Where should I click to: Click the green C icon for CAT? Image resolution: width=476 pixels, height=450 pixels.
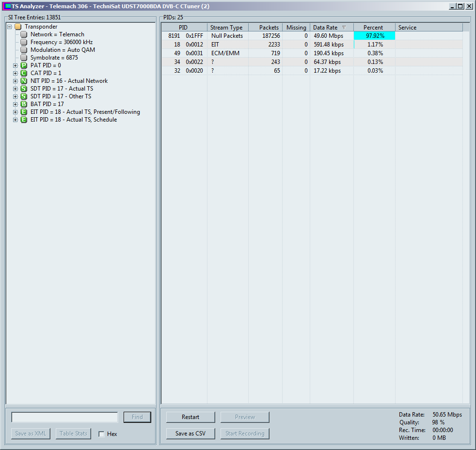coord(24,73)
